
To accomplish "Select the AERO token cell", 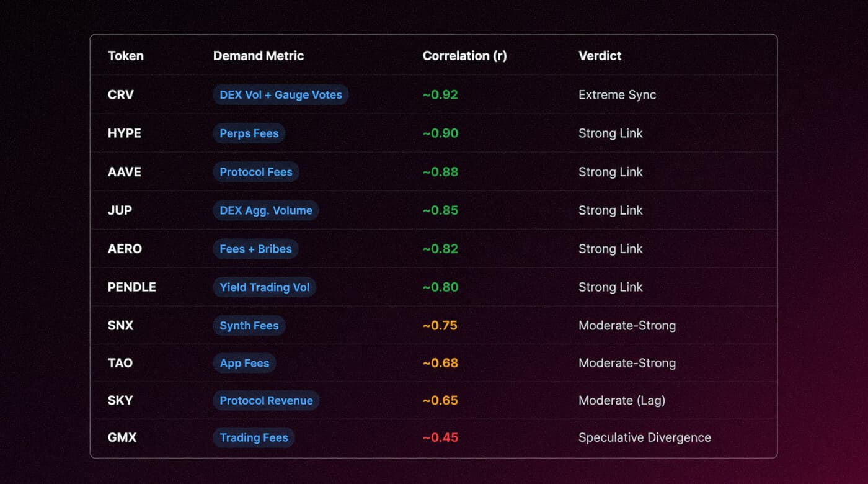I will click(125, 249).
